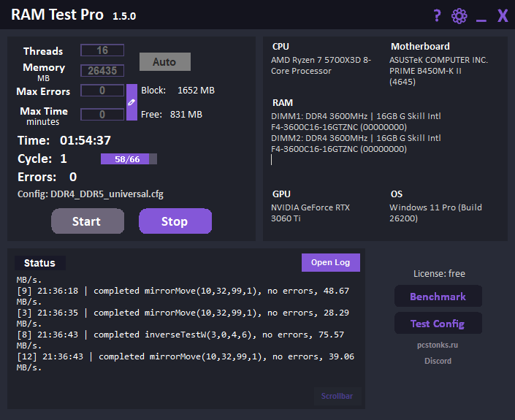Click the Block value 1652 MB
The height and width of the screenshot is (420, 515).
coord(196,91)
